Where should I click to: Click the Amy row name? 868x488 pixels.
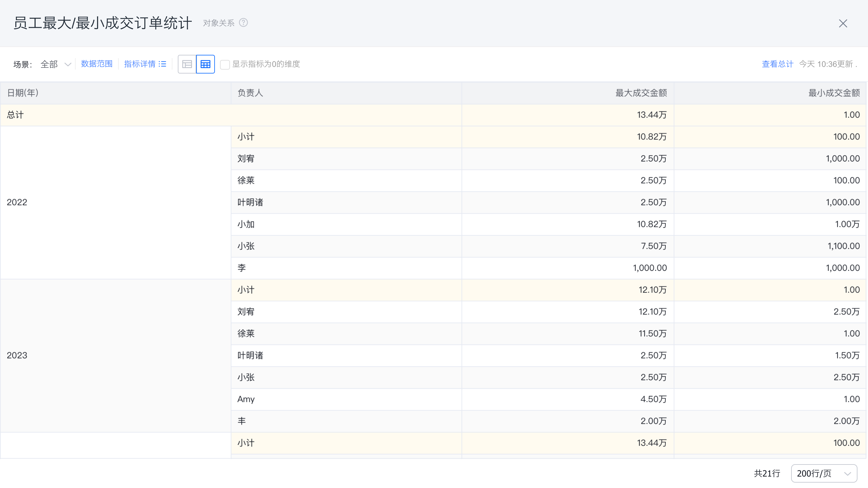tap(246, 399)
